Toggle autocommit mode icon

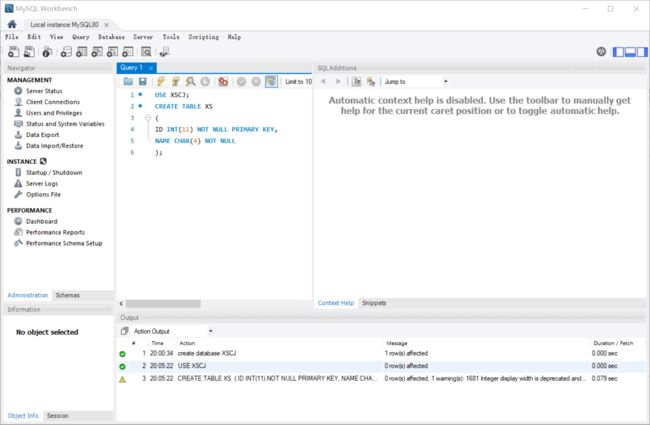[x=271, y=81]
